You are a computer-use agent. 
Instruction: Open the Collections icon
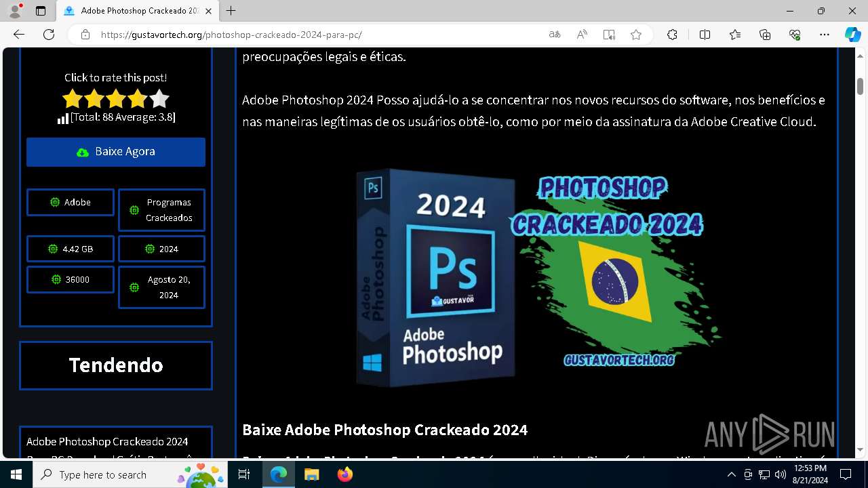pyautogui.click(x=765, y=35)
